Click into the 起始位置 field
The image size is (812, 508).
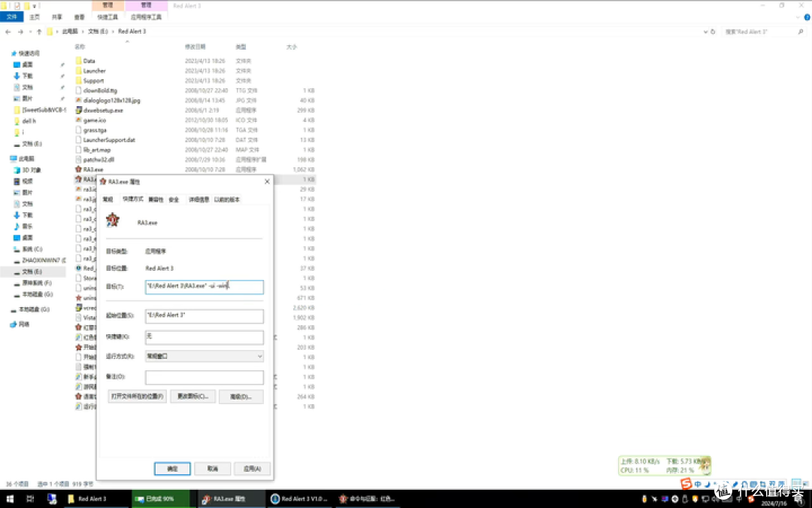[x=204, y=315]
